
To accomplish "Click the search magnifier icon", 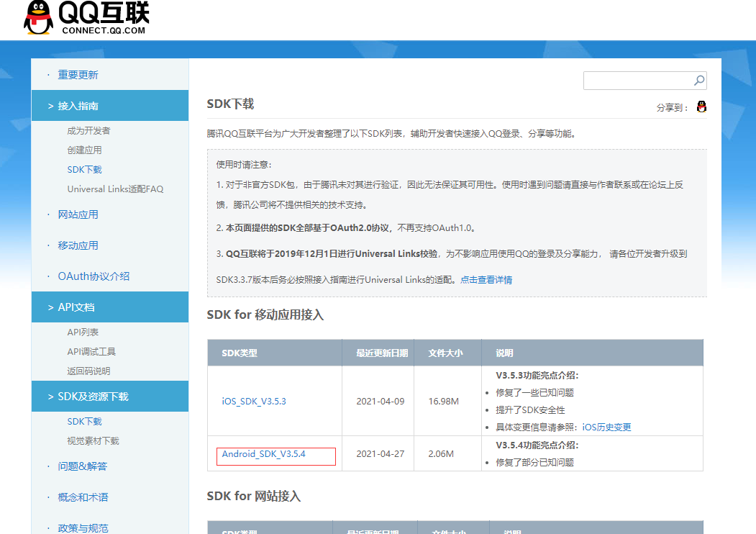I will pyautogui.click(x=699, y=80).
